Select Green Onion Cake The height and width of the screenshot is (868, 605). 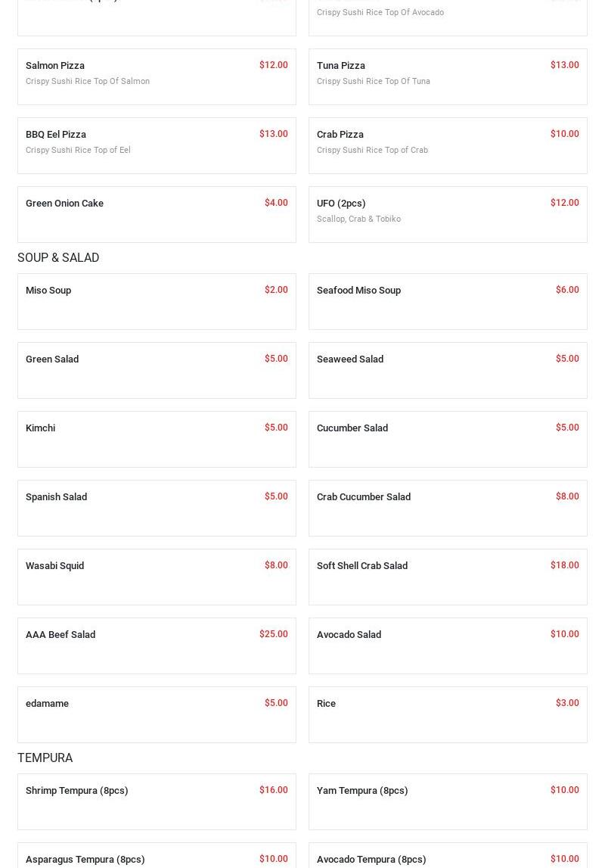click(157, 214)
